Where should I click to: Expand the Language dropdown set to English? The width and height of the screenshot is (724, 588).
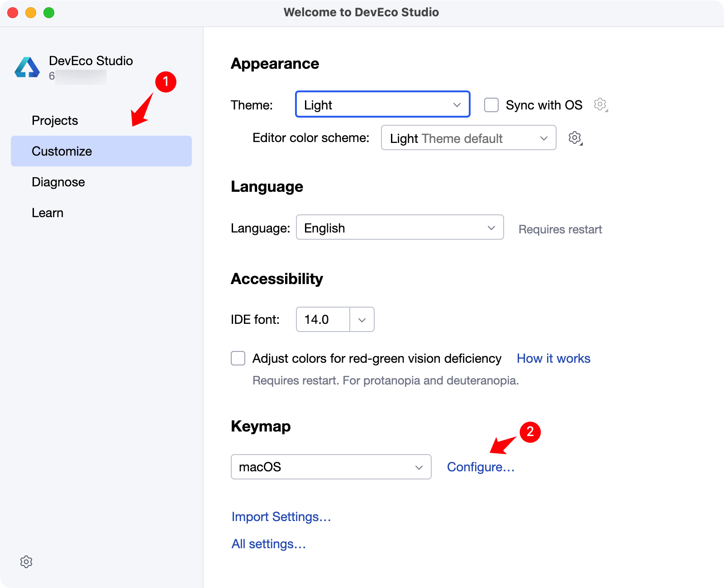(x=400, y=228)
